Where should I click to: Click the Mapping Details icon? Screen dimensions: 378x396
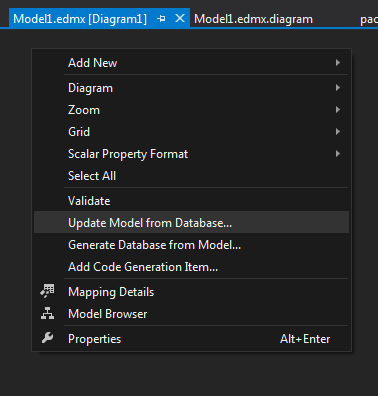click(x=48, y=291)
